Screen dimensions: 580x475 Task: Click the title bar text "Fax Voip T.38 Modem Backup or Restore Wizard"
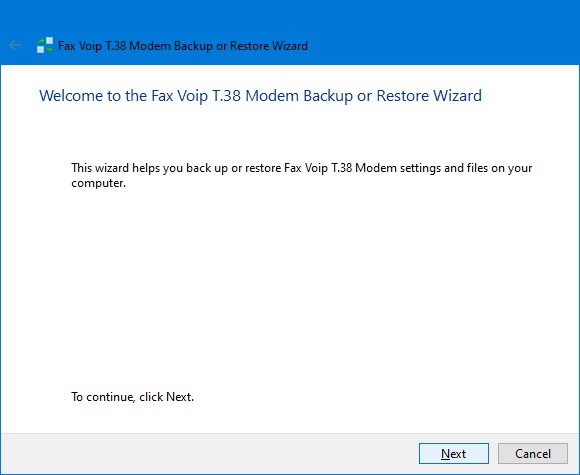(x=183, y=46)
